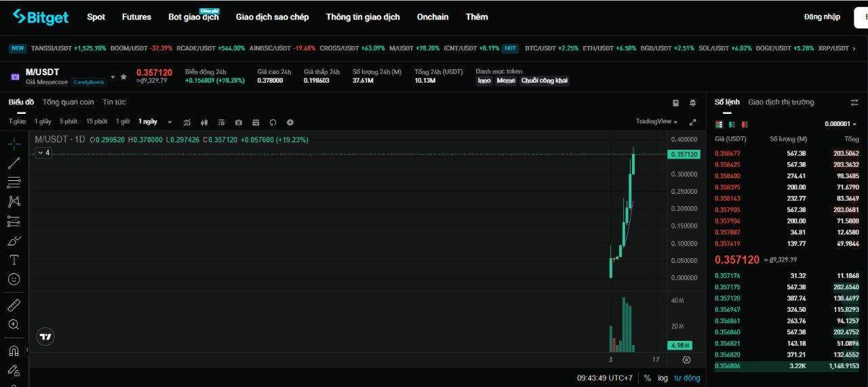This screenshot has width=868, height=387.
Task: Open chart settings icon in toolbar
Action: tap(221, 122)
